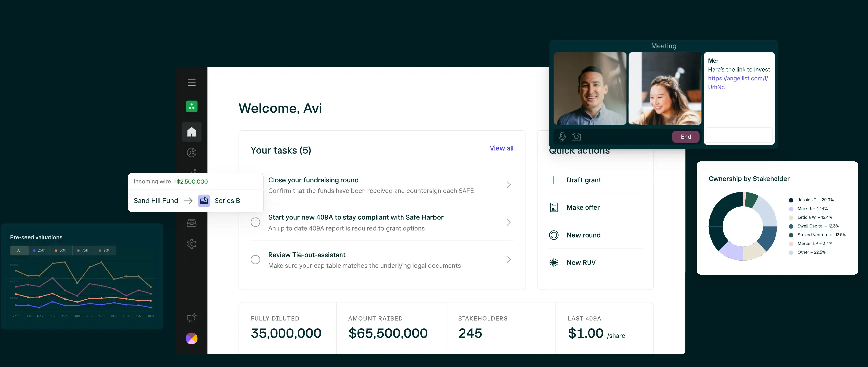This screenshot has width=868, height=367.
Task: Switch to the All tab on Pre-seed valuations
Action: 19,250
